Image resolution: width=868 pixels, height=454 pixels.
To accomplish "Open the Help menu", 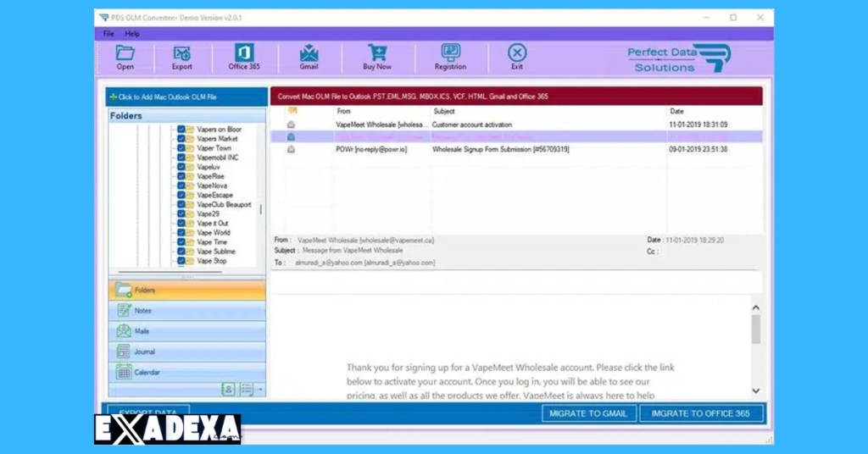I will tap(131, 34).
